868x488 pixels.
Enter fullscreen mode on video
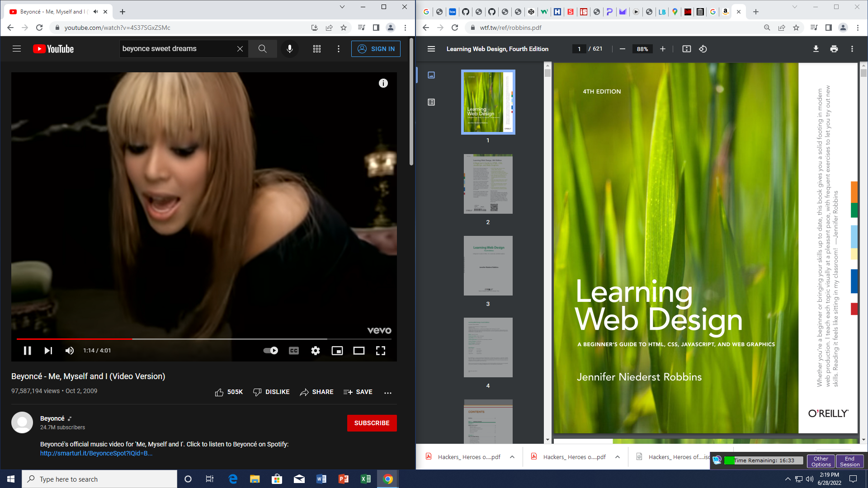coord(380,351)
